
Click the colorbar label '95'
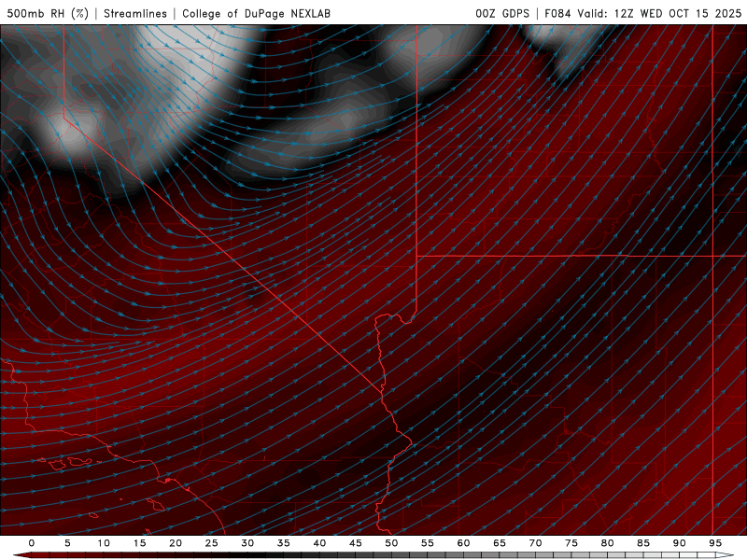(x=715, y=543)
